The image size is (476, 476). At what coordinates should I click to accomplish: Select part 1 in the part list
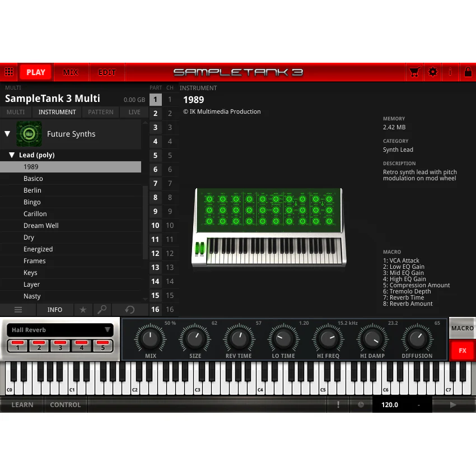pos(156,99)
